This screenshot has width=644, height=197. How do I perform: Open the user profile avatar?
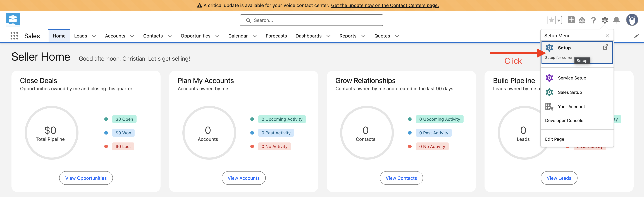632,20
